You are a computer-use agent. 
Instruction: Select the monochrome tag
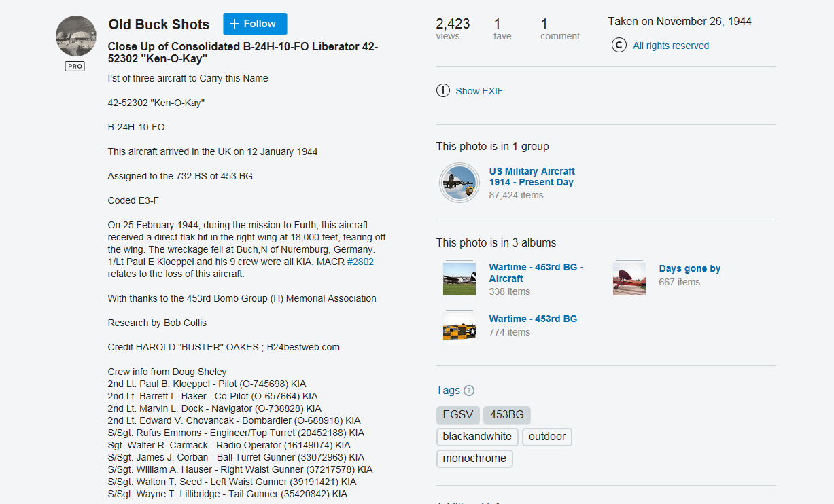click(x=474, y=458)
